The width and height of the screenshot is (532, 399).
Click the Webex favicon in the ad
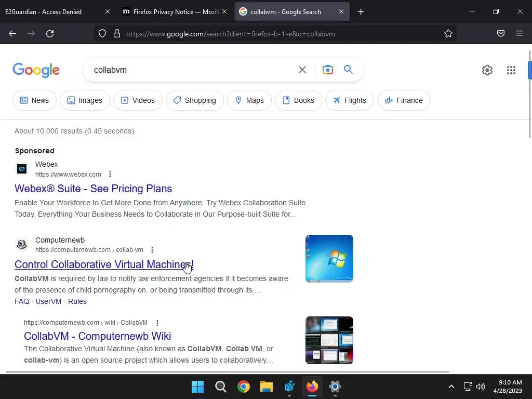click(x=22, y=169)
